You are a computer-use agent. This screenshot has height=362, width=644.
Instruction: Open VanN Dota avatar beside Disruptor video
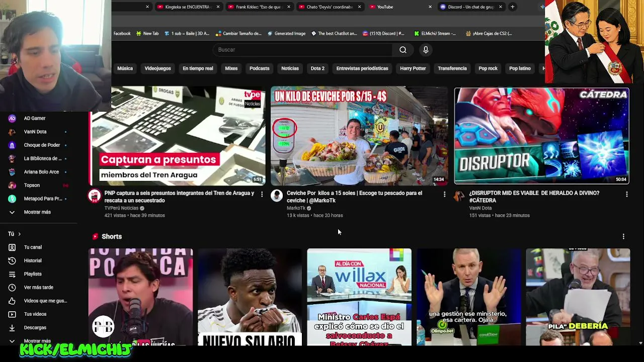[x=459, y=196]
